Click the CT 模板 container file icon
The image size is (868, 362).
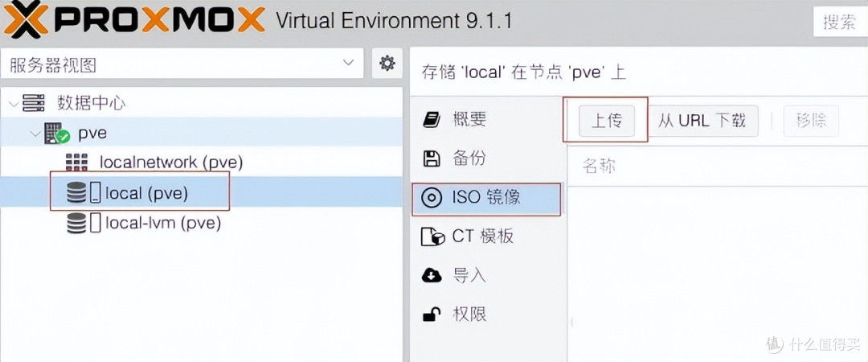(x=433, y=237)
